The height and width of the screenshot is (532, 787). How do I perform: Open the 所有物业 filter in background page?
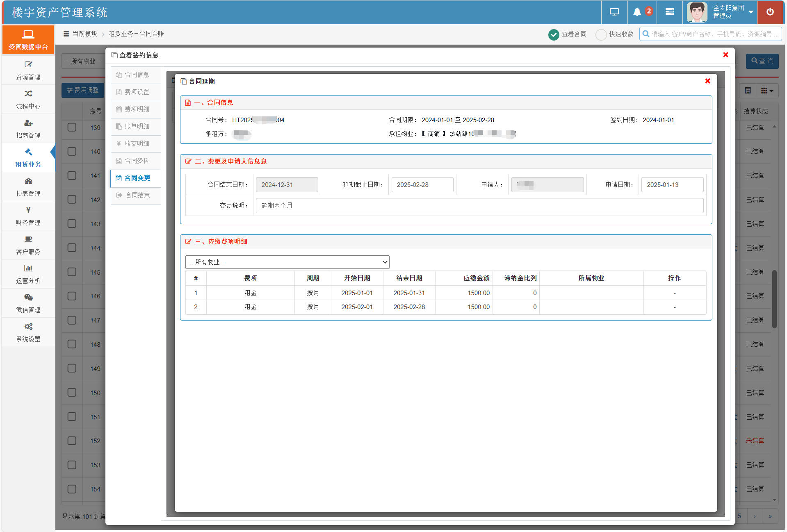(84, 61)
